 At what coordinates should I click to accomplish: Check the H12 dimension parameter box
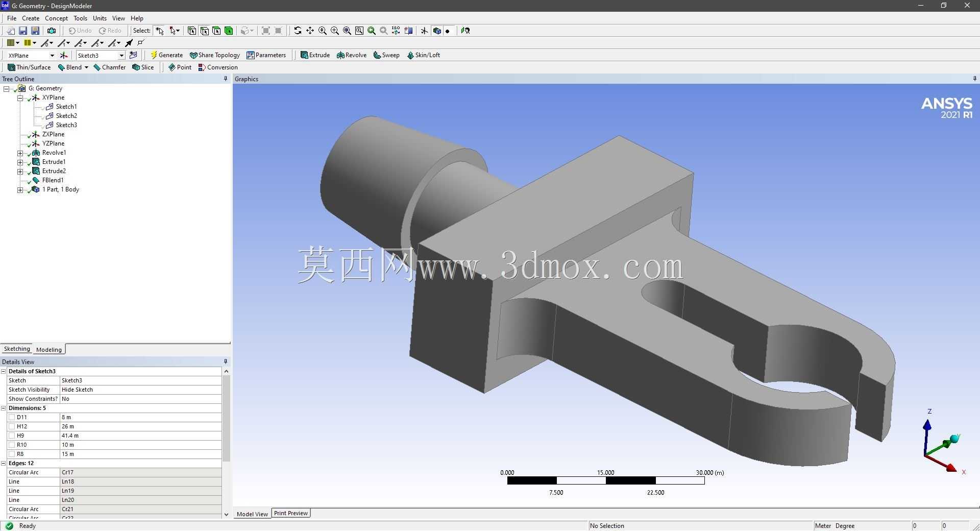pyautogui.click(x=12, y=426)
